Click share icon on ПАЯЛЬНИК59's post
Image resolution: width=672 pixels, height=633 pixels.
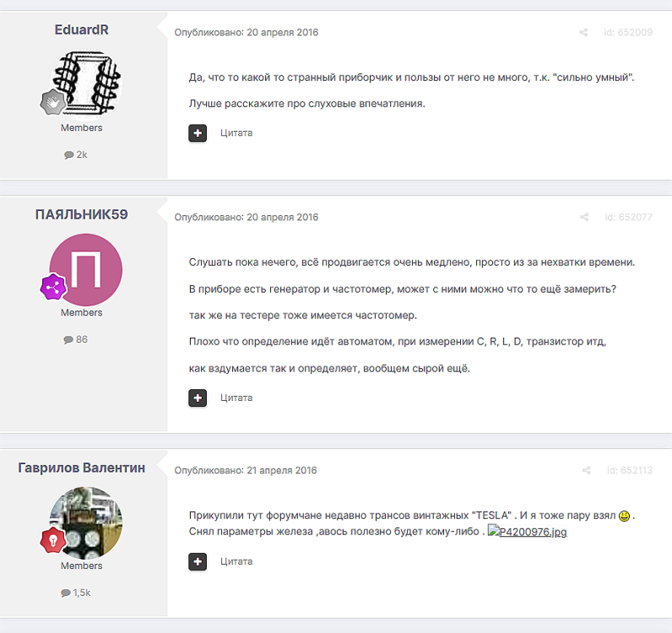pos(584,217)
